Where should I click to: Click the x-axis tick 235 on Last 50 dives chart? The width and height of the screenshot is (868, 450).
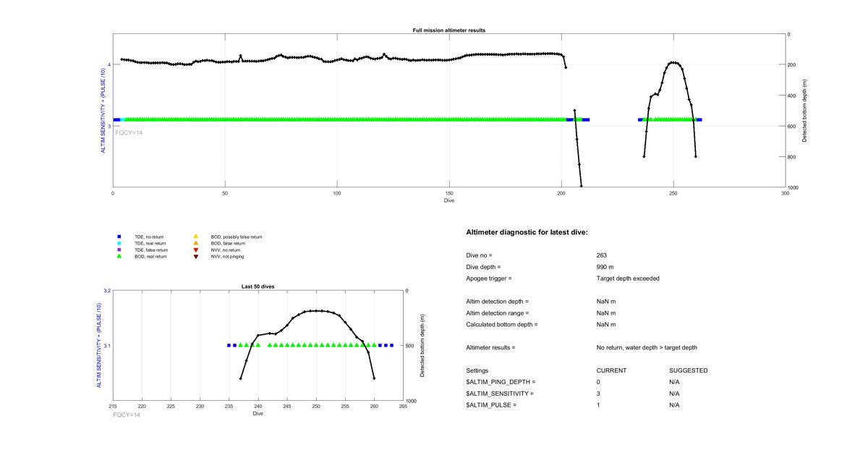pos(229,407)
